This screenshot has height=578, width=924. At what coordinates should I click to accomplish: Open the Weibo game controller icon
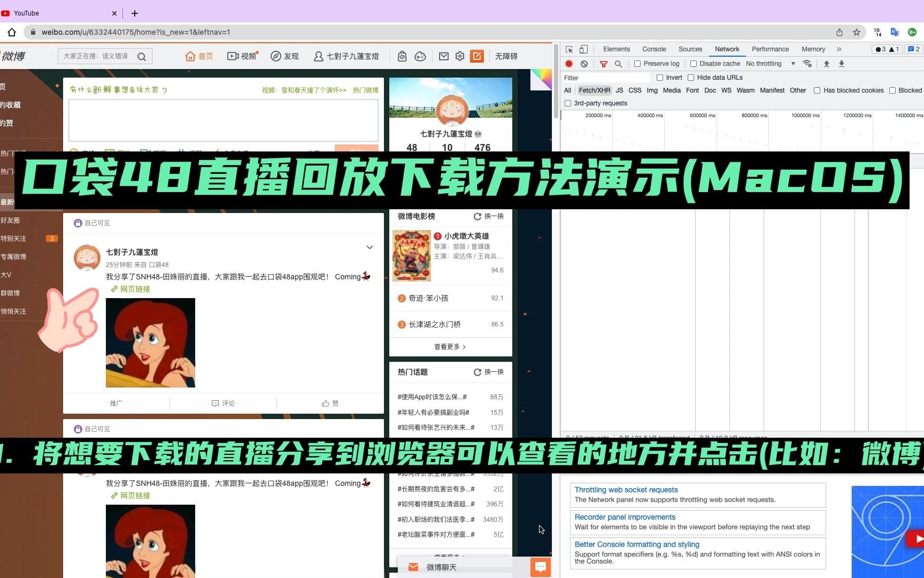coord(420,56)
